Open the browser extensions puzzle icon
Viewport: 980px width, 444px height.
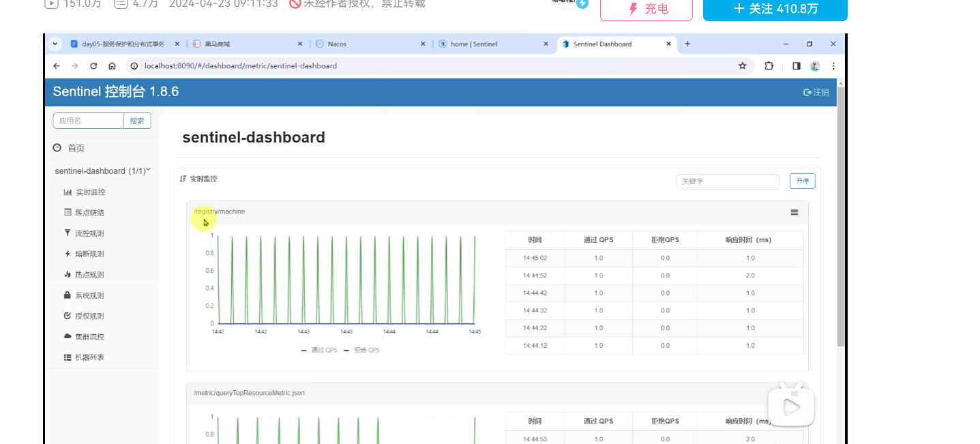(x=769, y=66)
